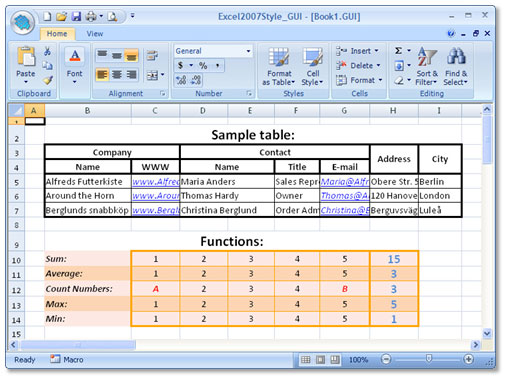Expand the General number format dropdown

pos(248,51)
